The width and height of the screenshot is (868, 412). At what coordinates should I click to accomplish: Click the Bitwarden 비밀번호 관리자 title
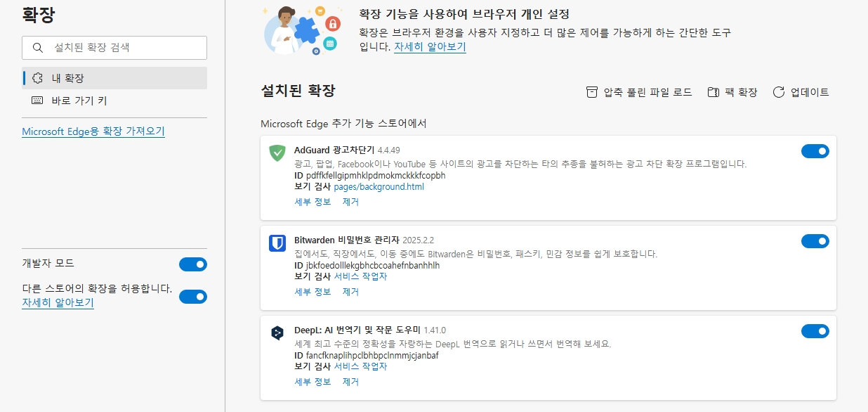tap(347, 240)
